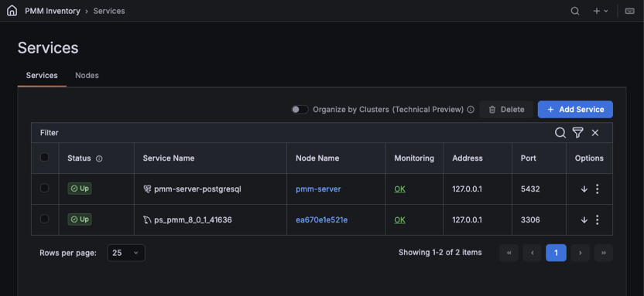Check the pmm-server-postgresql row checkbox

click(44, 188)
